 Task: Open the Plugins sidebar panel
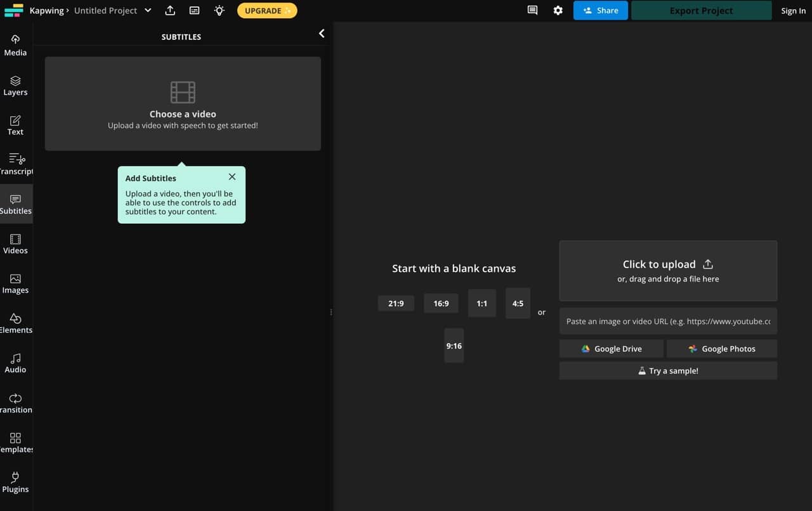pos(15,482)
